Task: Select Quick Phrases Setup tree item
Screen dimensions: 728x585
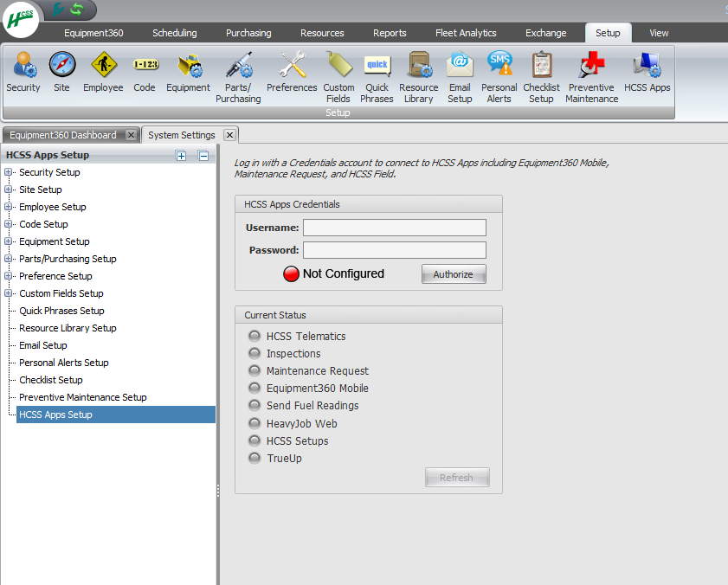Action: pos(61,311)
